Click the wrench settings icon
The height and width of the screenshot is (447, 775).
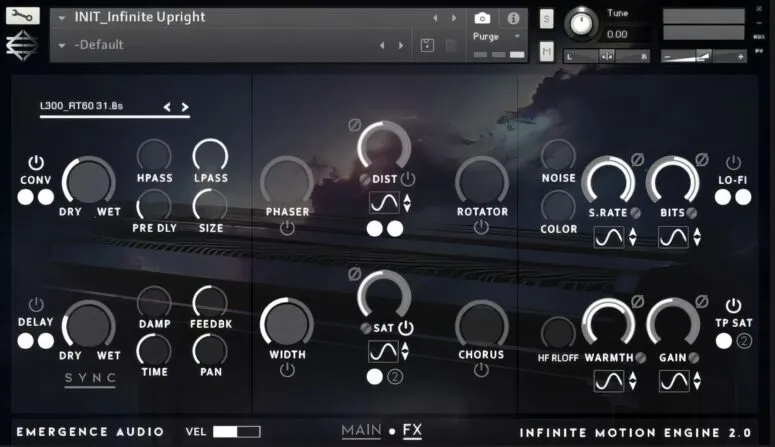click(23, 17)
